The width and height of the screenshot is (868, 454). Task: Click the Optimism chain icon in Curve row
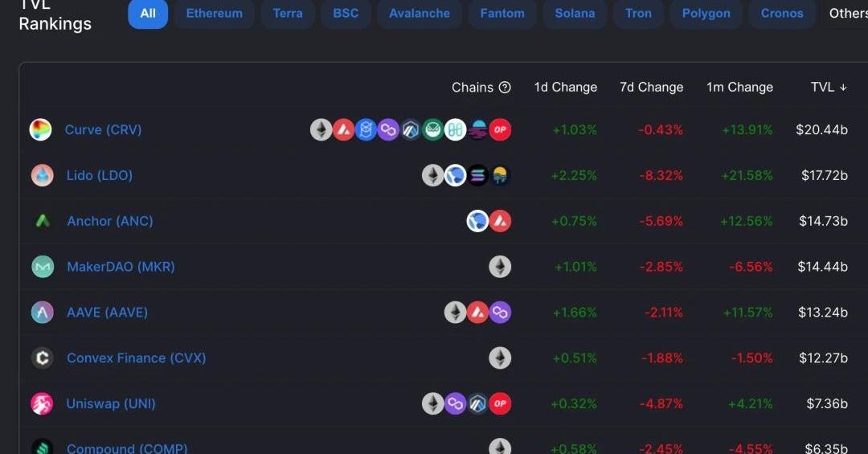pos(500,129)
